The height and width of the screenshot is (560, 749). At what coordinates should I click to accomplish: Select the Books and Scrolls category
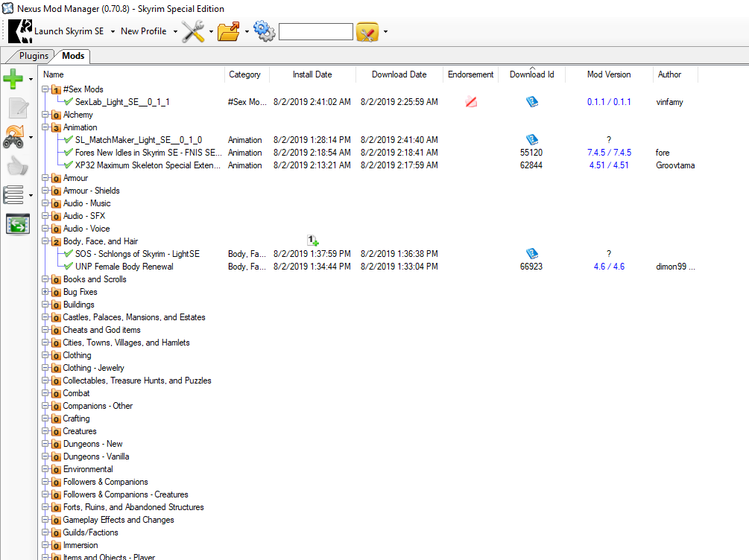pyautogui.click(x=95, y=279)
